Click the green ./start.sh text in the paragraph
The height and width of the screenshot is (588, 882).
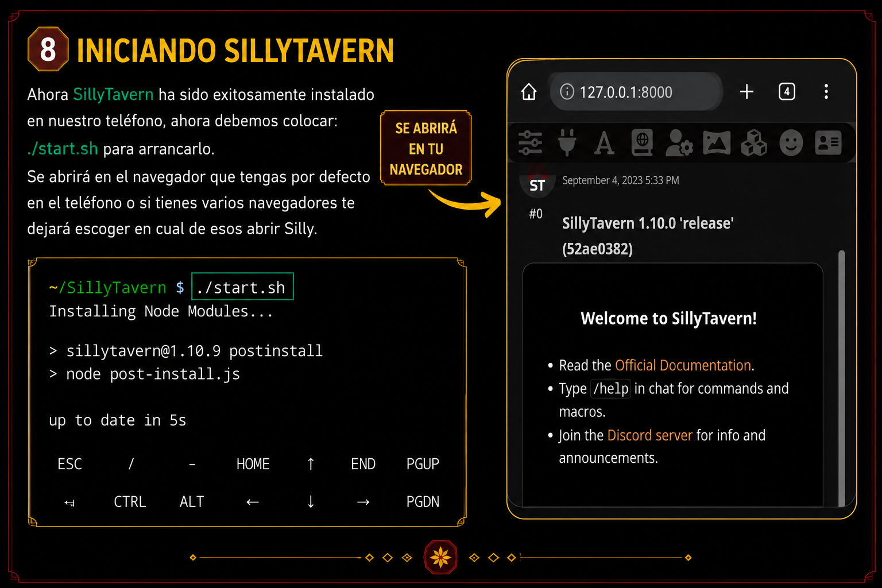tap(63, 149)
